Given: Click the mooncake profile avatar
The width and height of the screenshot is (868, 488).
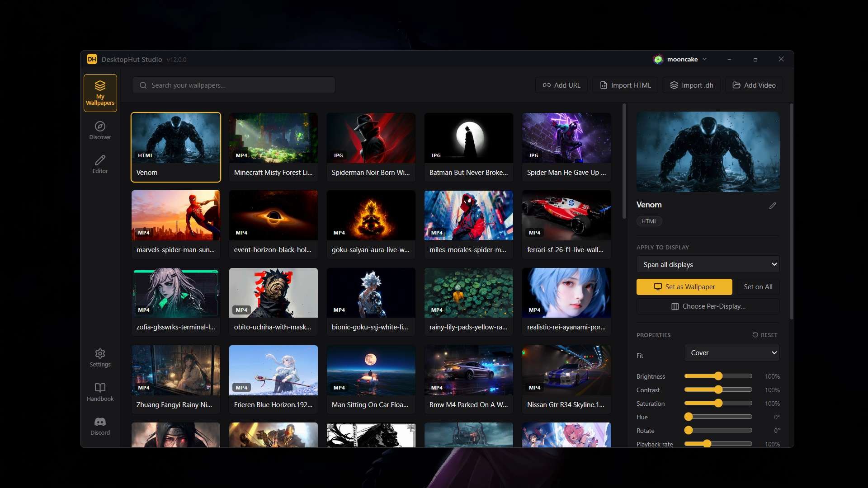Looking at the screenshot, I should point(658,59).
